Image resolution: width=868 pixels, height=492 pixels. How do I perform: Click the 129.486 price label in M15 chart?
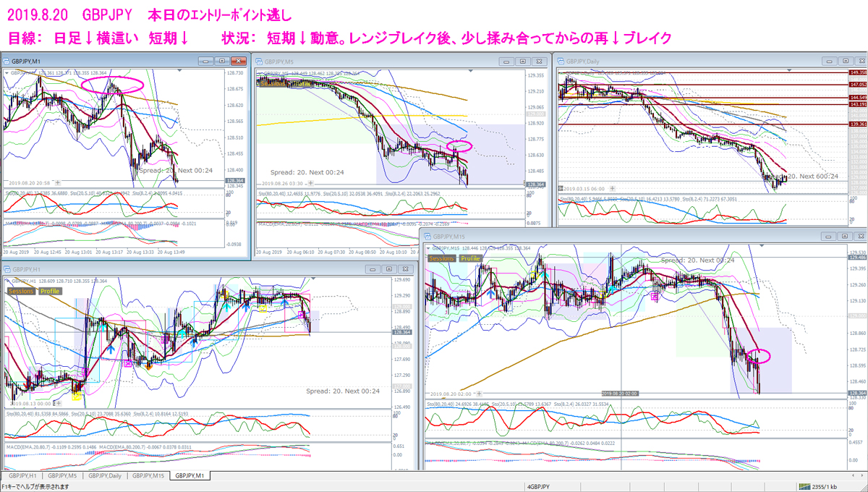(x=859, y=257)
